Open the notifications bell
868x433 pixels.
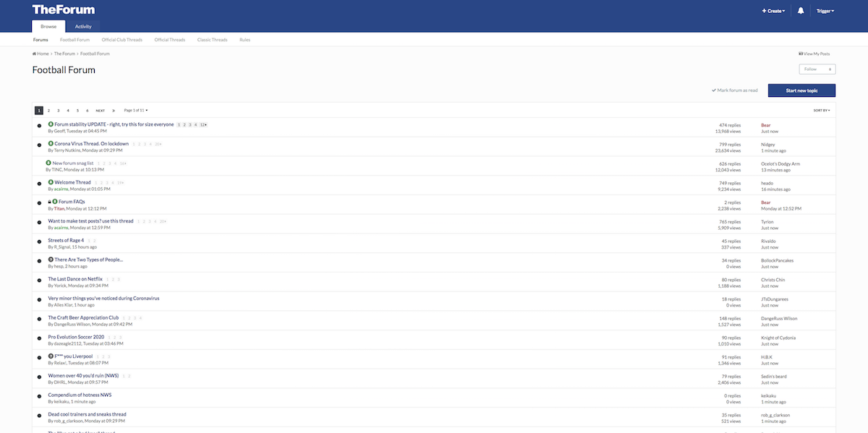click(x=800, y=10)
